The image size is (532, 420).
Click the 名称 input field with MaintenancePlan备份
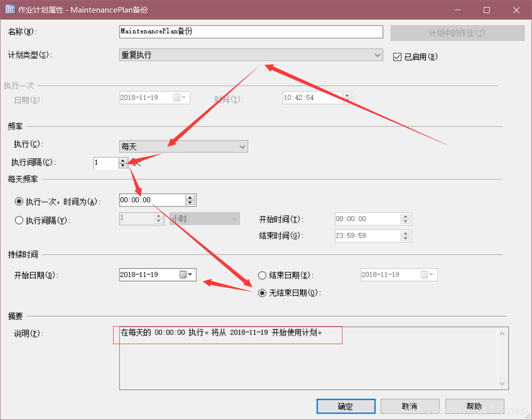250,32
